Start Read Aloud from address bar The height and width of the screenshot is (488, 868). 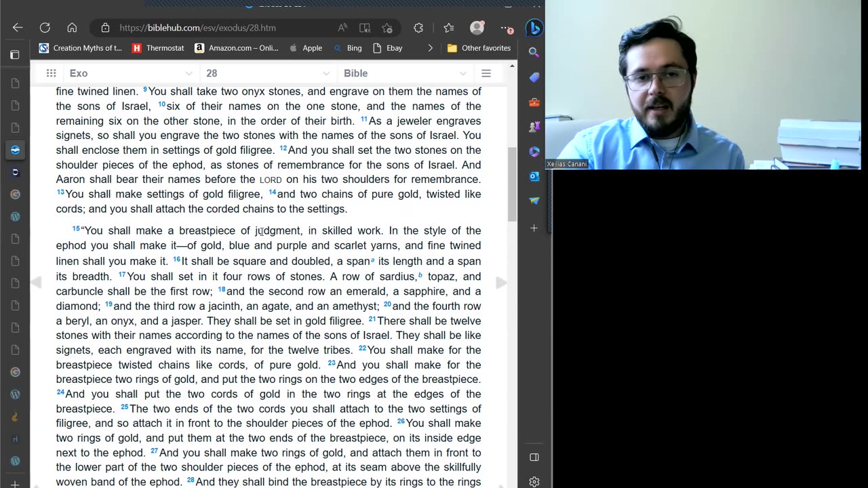click(342, 28)
